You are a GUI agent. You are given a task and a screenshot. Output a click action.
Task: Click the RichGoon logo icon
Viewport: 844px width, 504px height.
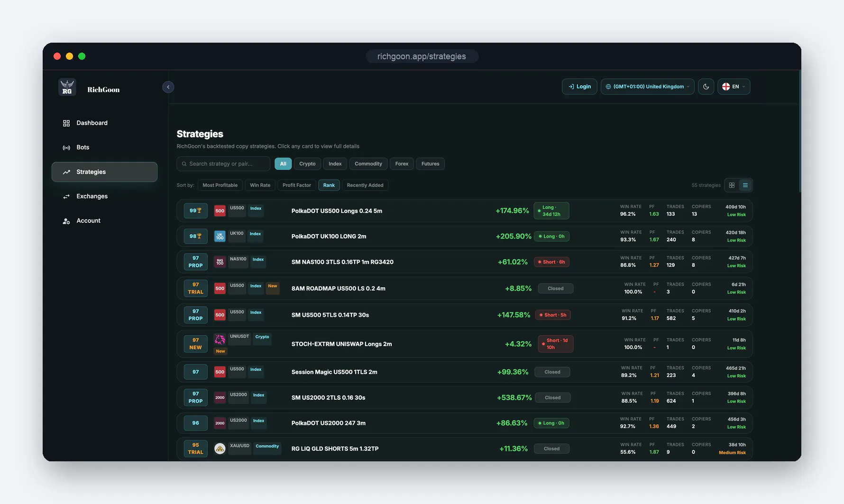coord(67,87)
